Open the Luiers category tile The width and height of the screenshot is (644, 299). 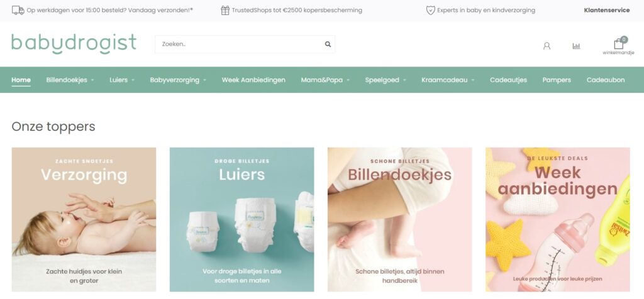tap(242, 219)
